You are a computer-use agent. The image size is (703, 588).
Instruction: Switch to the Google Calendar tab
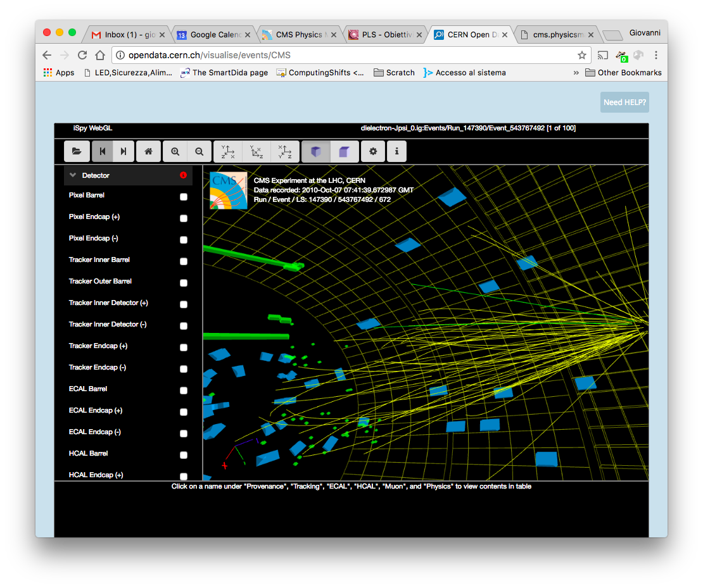(x=211, y=35)
